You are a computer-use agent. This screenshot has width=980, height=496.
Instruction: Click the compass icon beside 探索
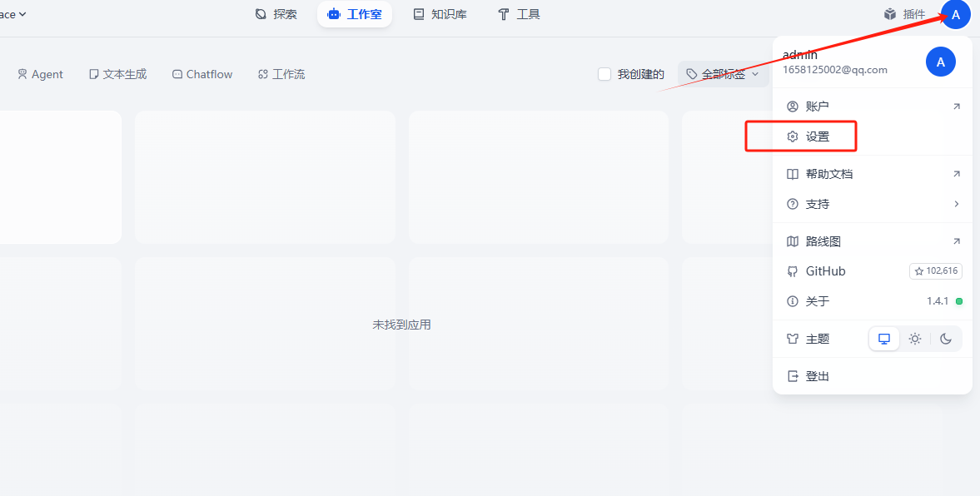click(x=261, y=14)
